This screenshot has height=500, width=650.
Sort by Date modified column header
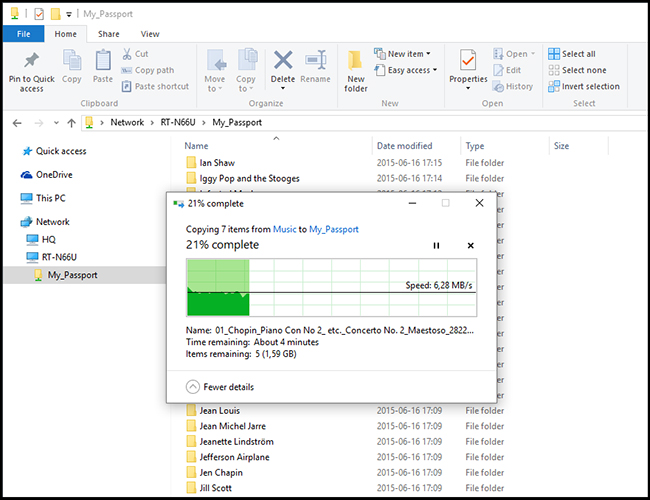tap(404, 146)
